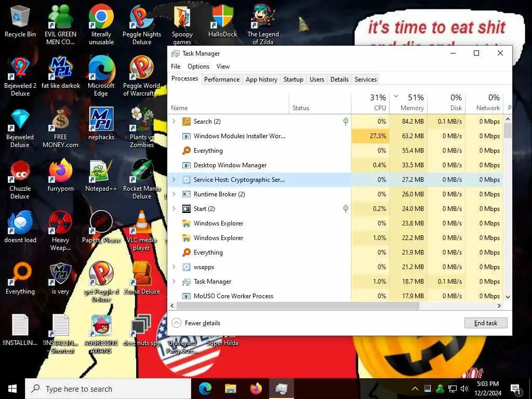Select Windows Modules Installer Worker process
Viewport: 532px width, 399px height.
point(336,136)
